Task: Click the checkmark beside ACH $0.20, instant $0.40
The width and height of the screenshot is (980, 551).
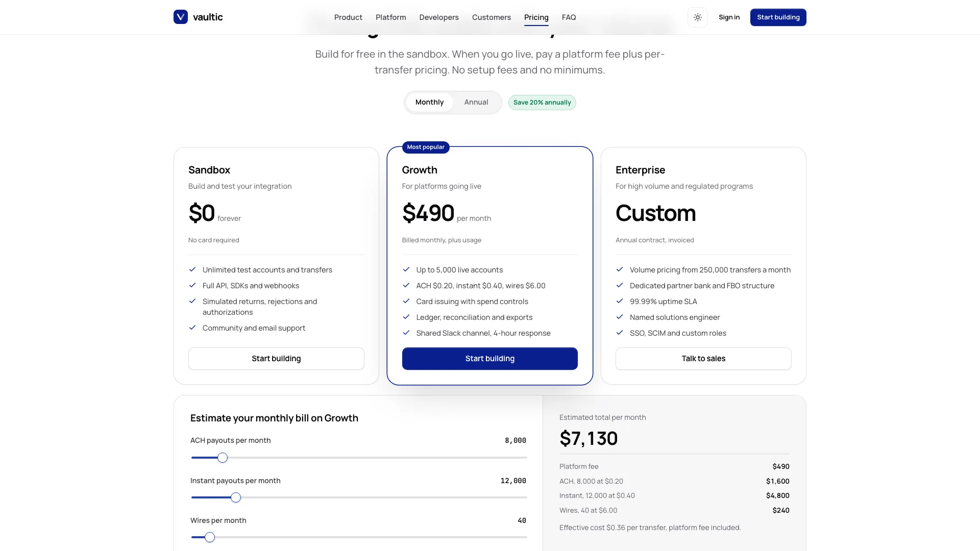Action: (406, 285)
